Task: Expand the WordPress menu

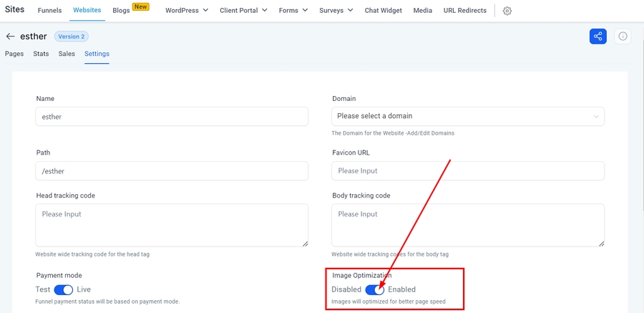Action: tap(186, 11)
